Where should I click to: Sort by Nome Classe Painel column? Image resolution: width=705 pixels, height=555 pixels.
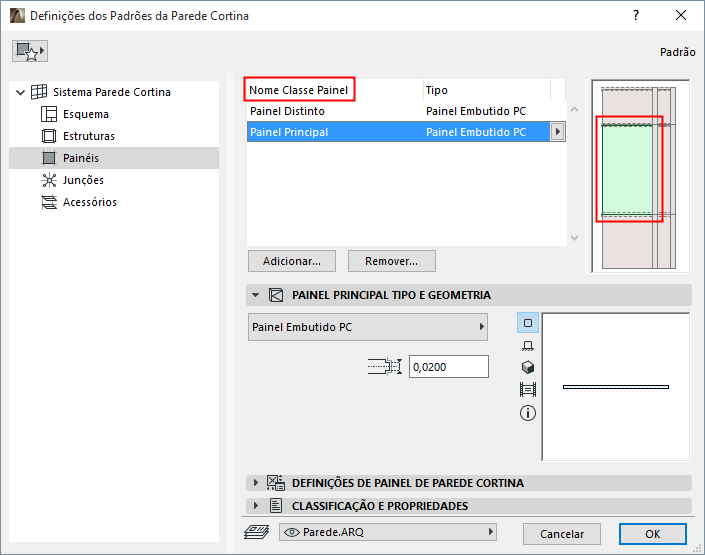pyautogui.click(x=299, y=90)
